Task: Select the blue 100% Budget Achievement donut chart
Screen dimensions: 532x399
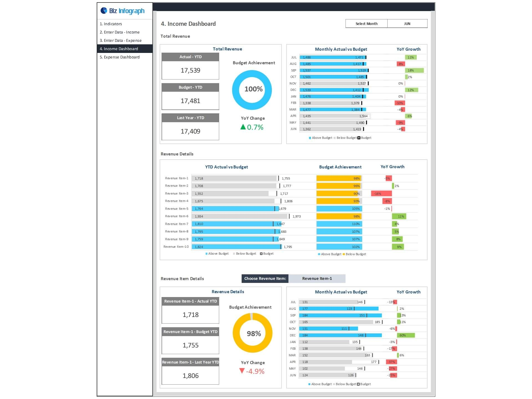Action: pos(252,89)
